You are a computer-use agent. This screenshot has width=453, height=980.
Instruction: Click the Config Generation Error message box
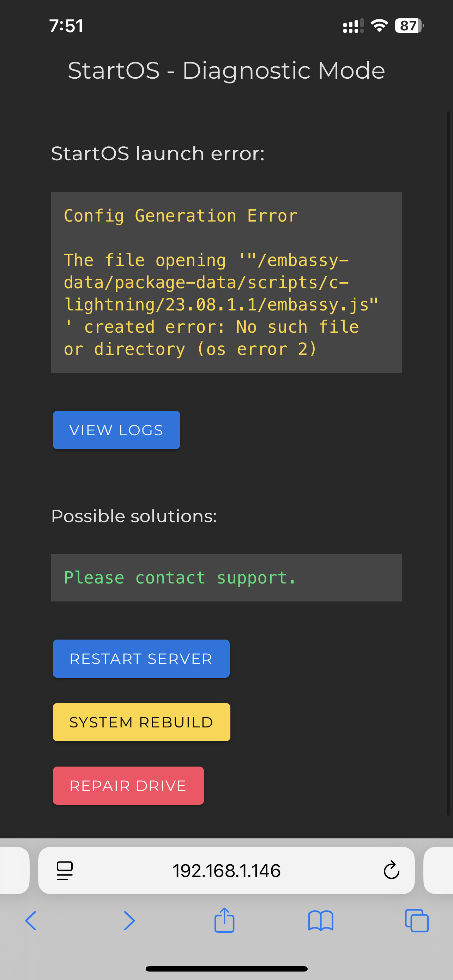point(226,282)
